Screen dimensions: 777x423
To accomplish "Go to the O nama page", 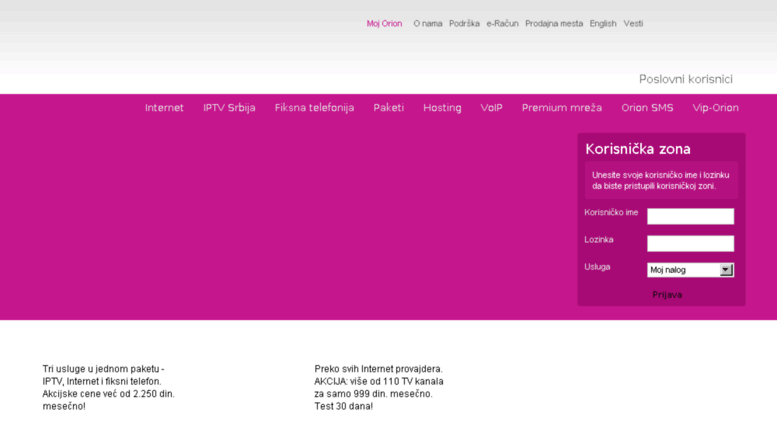I will [x=428, y=23].
